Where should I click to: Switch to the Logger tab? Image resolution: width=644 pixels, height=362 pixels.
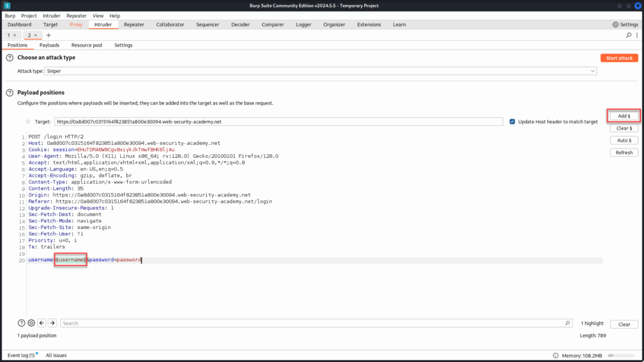click(x=304, y=25)
